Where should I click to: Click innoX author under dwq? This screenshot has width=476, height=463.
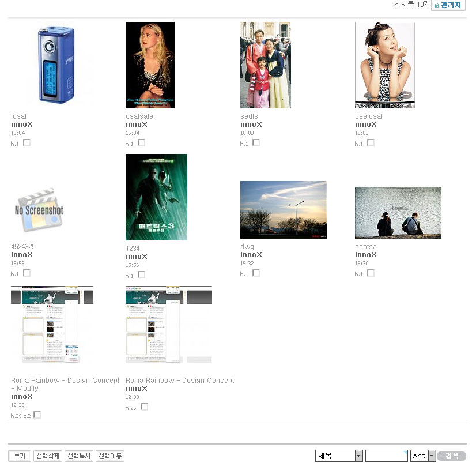(251, 255)
